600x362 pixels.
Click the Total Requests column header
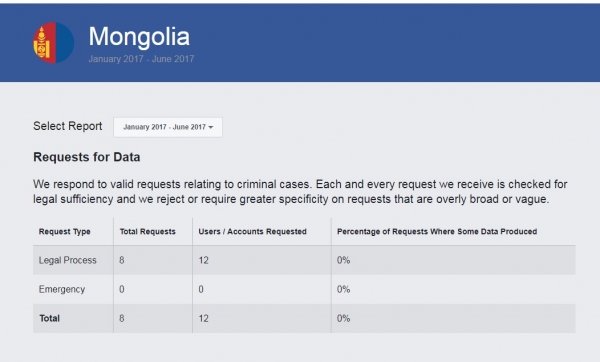(147, 232)
